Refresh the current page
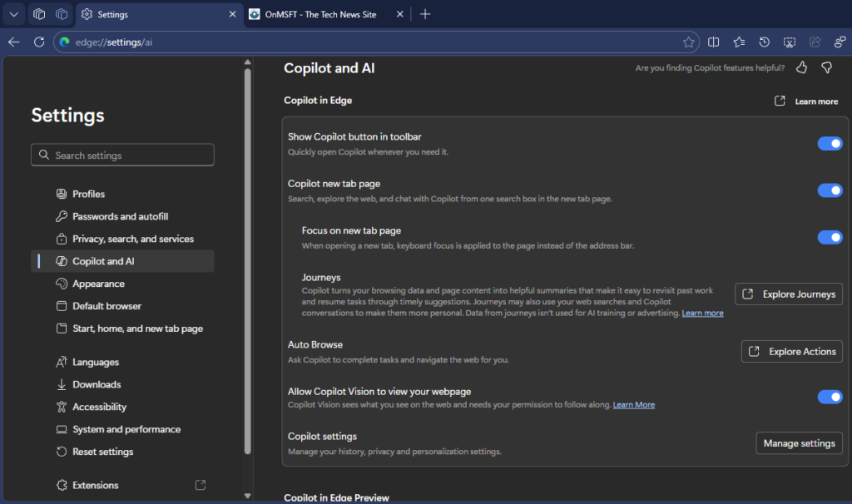 point(39,42)
